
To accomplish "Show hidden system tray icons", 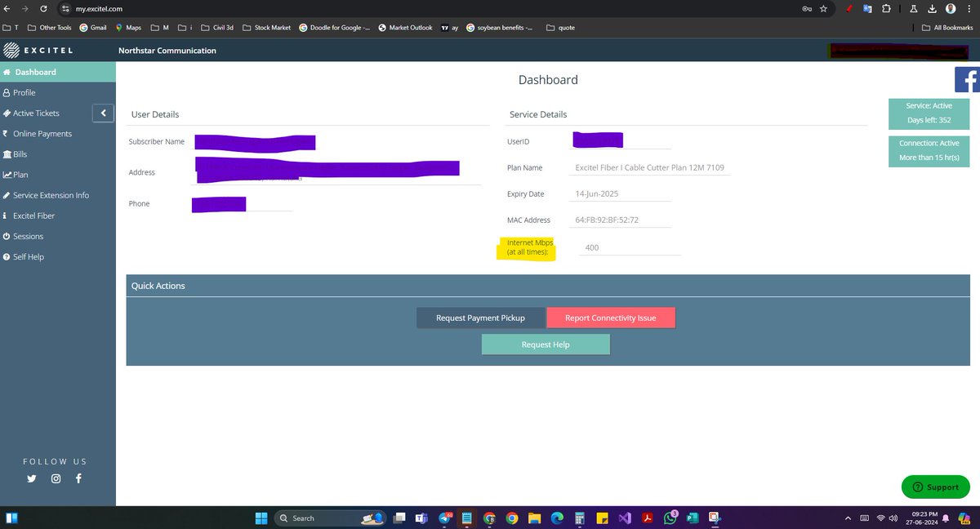I will 848,518.
